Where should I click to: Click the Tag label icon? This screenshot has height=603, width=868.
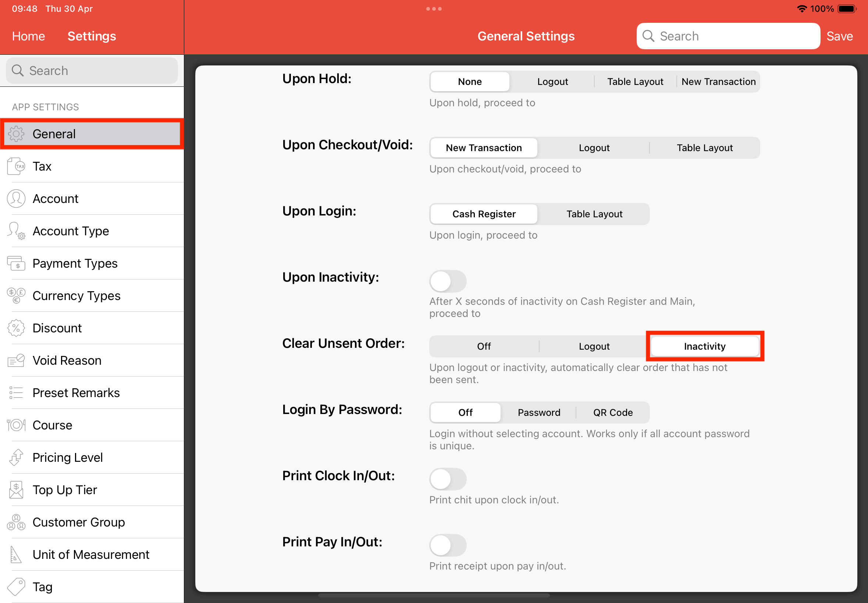coord(16,587)
